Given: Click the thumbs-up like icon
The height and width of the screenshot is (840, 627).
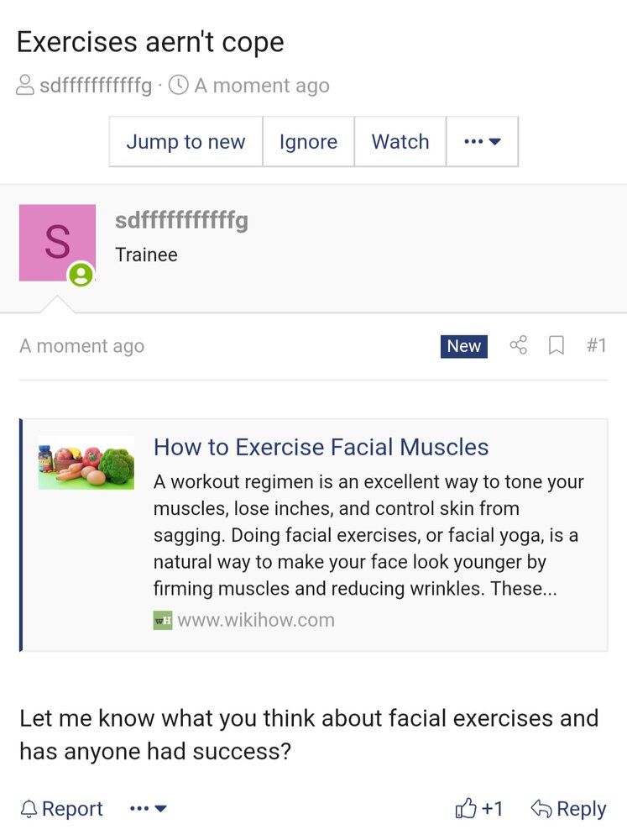Looking at the screenshot, I should (465, 808).
